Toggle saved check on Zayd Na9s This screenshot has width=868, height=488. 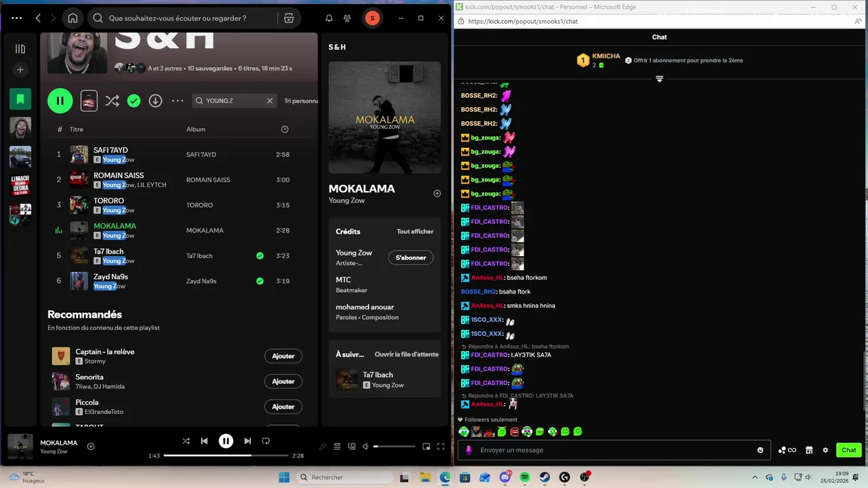click(x=260, y=281)
